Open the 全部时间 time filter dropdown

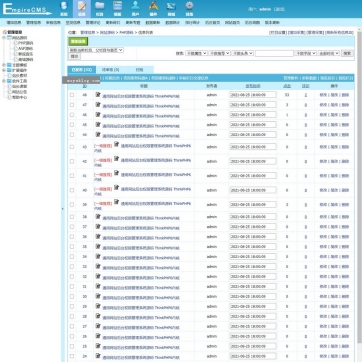point(329,53)
